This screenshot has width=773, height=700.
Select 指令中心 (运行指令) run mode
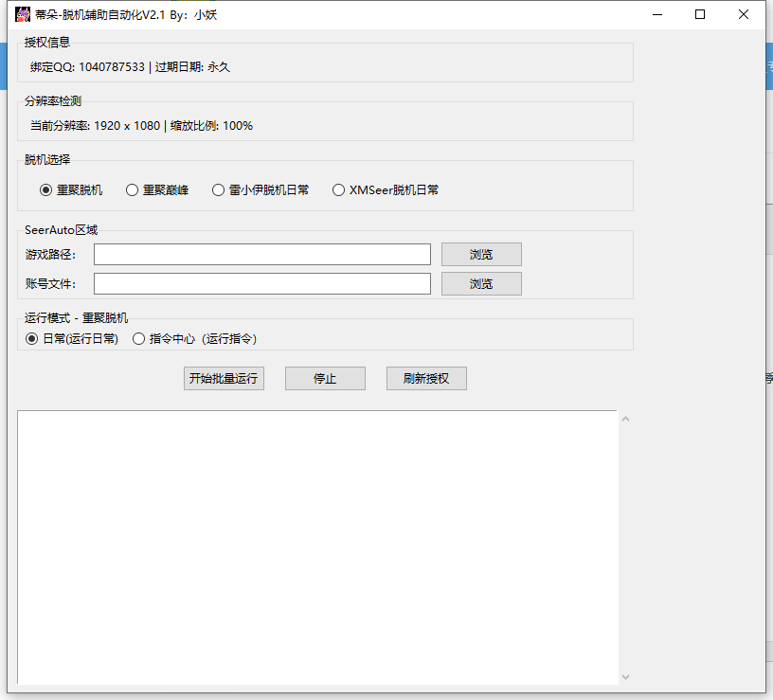195,339
